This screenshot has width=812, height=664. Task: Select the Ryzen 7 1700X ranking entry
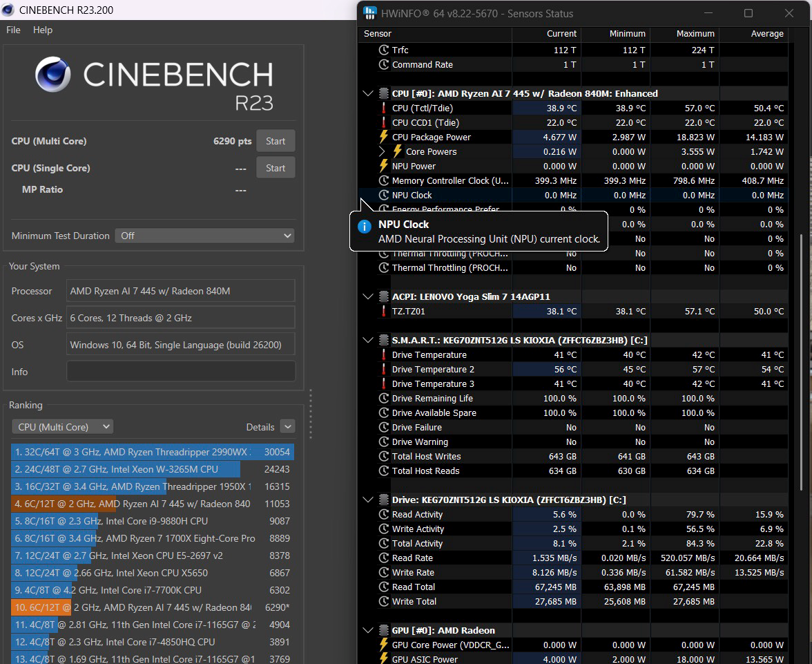(x=152, y=538)
